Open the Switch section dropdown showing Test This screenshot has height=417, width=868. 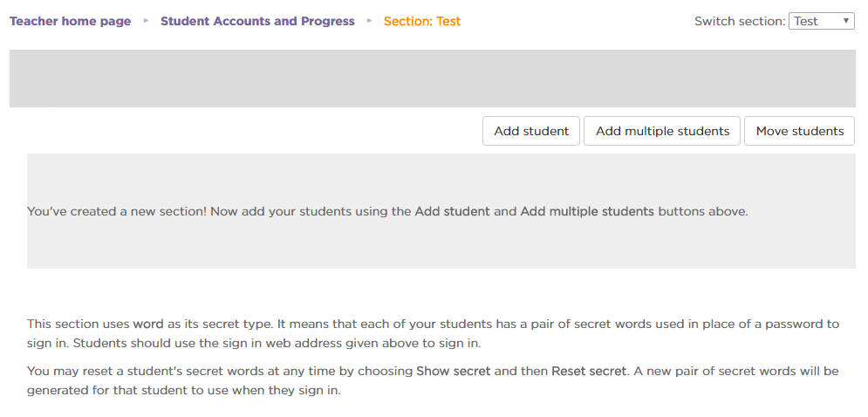[x=820, y=21]
